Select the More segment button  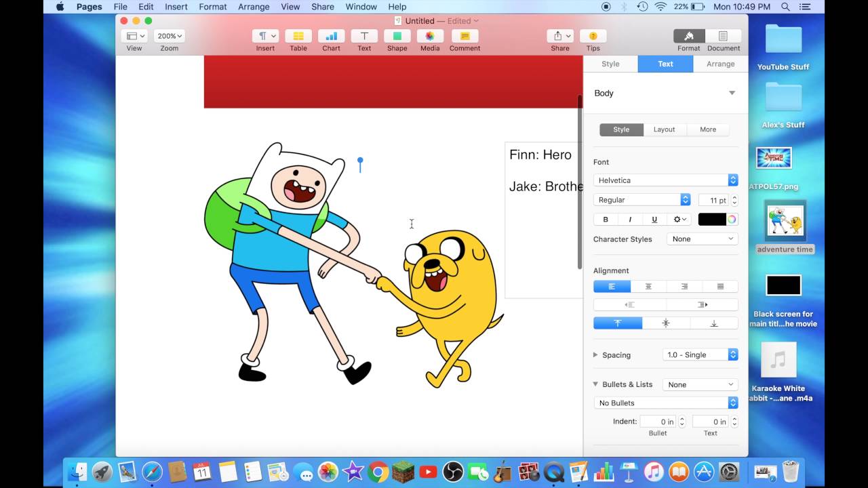(x=708, y=129)
